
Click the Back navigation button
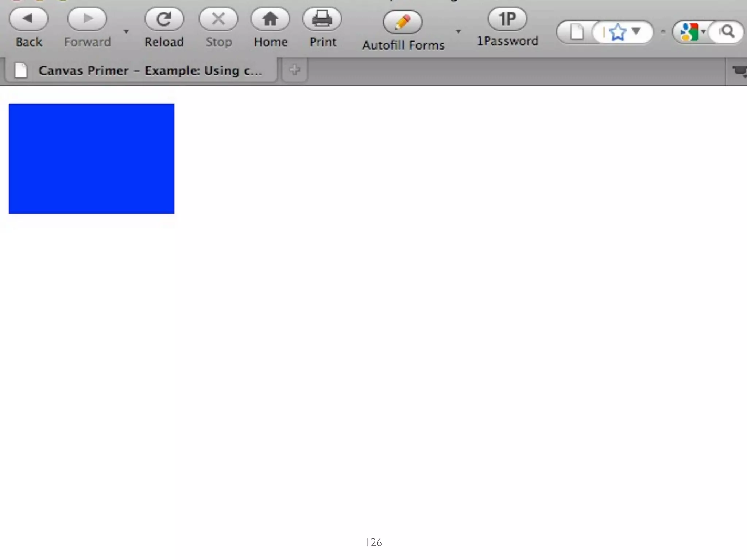coord(28,19)
